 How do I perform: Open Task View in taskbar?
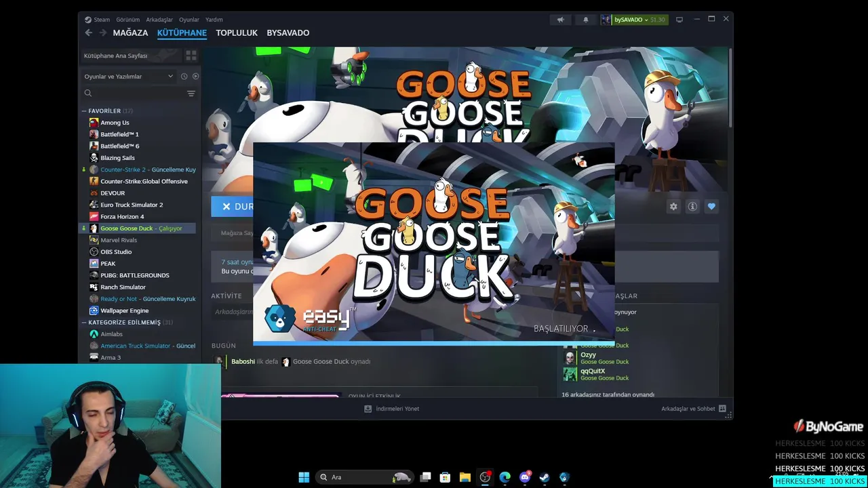coord(425,477)
